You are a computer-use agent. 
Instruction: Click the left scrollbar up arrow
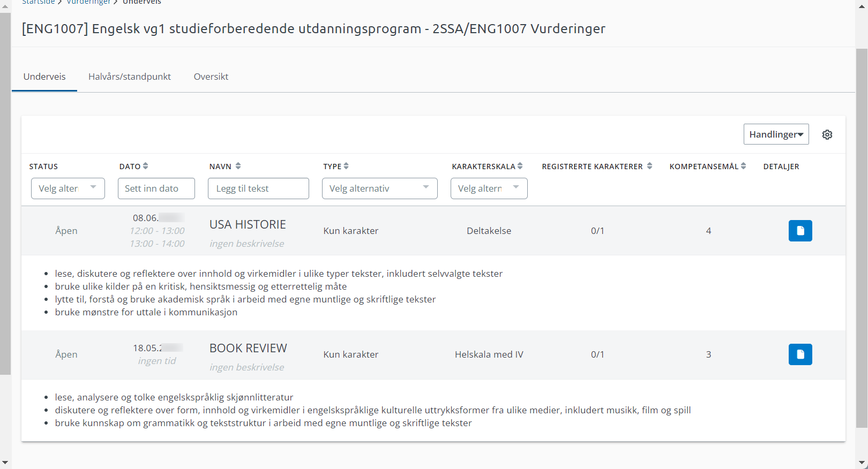(5, 6)
